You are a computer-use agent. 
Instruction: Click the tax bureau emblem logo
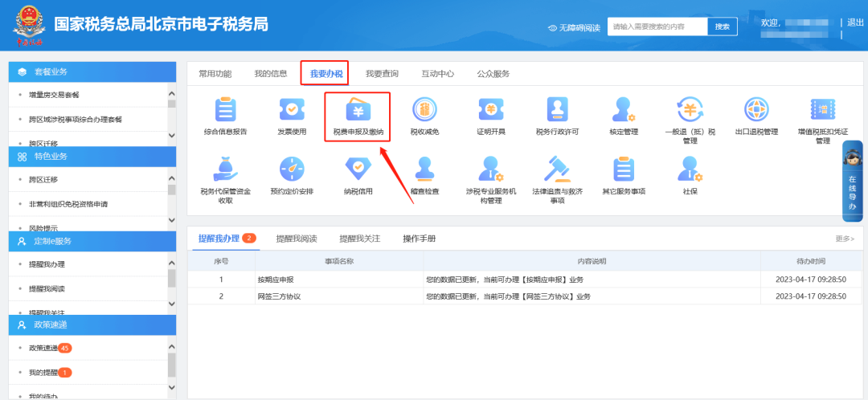pyautogui.click(x=29, y=26)
